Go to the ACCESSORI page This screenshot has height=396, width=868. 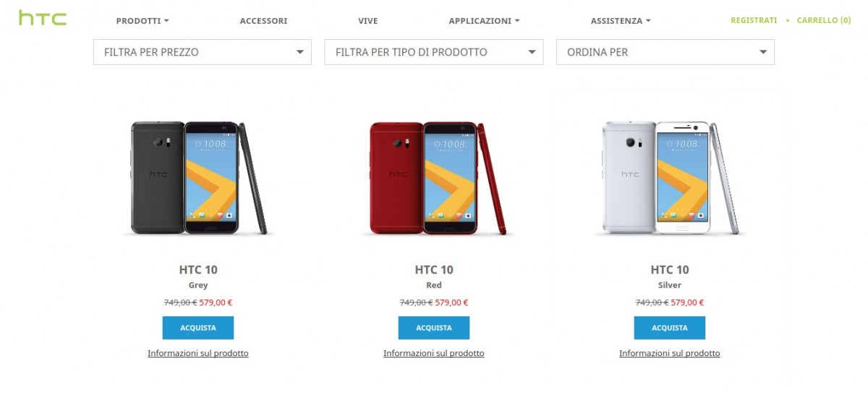pyautogui.click(x=263, y=21)
